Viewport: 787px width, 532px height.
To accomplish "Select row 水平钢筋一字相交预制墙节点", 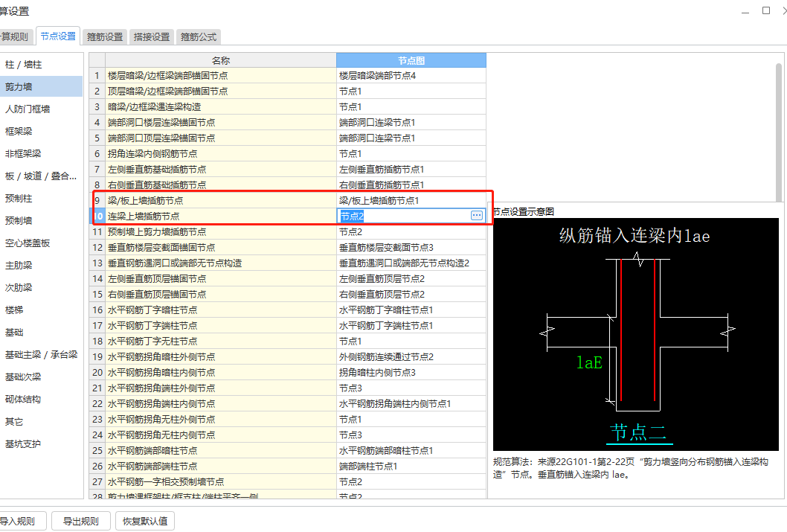I will point(220,481).
